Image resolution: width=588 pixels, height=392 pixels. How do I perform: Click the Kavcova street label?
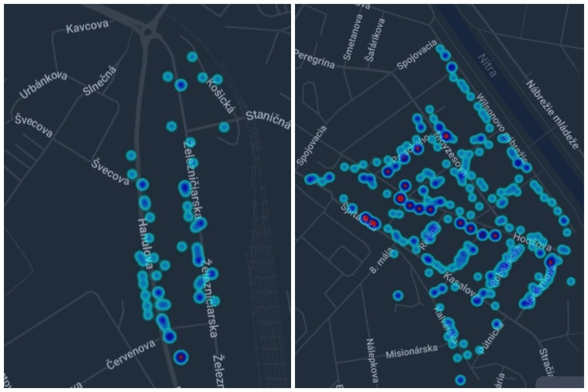[87, 27]
